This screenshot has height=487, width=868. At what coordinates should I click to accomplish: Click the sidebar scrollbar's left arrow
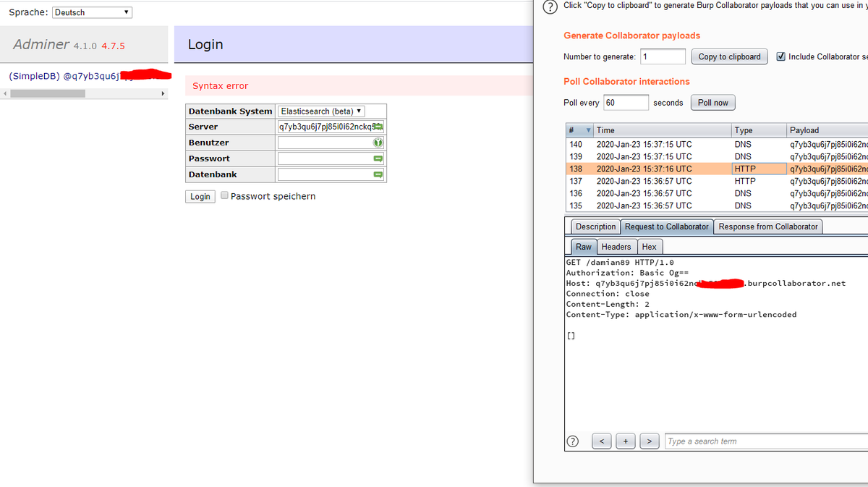click(4, 93)
